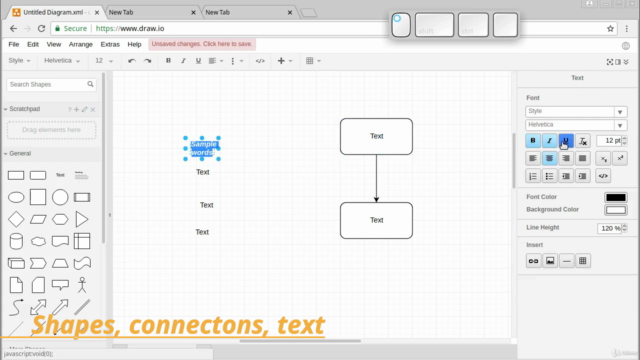Insert a numbered list
This screenshot has width=640, height=360.
pyautogui.click(x=533, y=176)
